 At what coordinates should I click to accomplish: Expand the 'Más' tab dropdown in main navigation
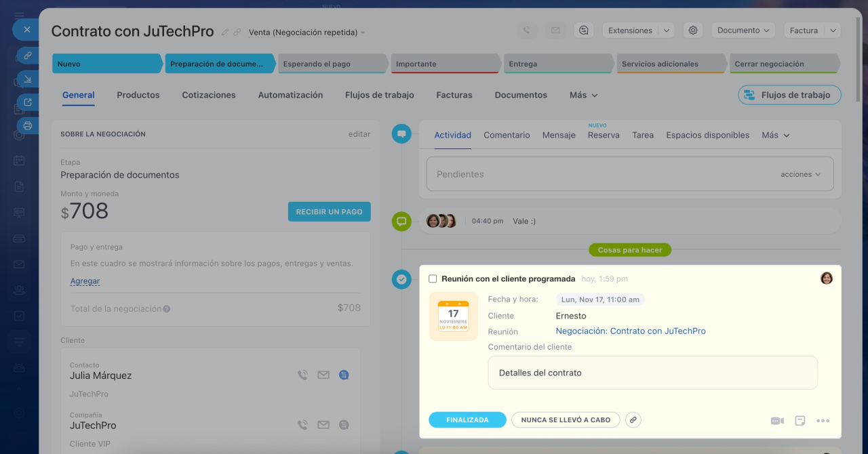click(x=583, y=96)
